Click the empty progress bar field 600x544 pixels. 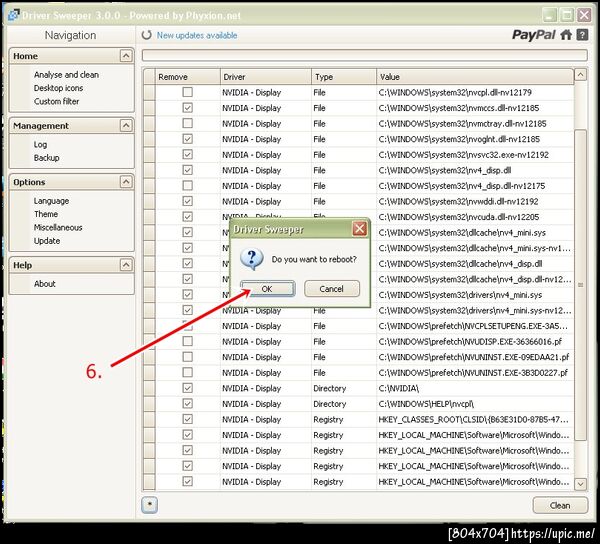pos(364,55)
